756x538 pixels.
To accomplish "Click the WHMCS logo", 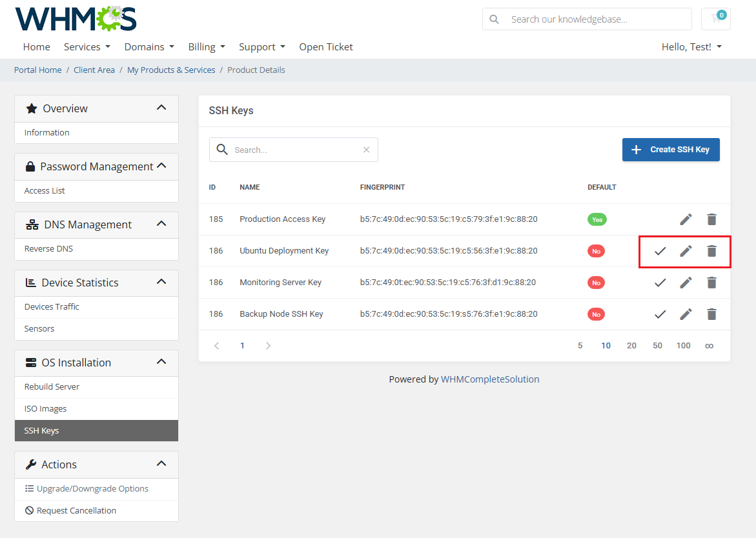I will click(76, 19).
